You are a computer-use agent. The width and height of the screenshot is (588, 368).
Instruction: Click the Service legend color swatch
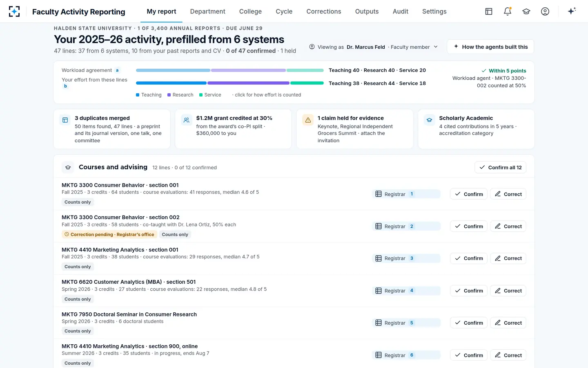point(201,95)
